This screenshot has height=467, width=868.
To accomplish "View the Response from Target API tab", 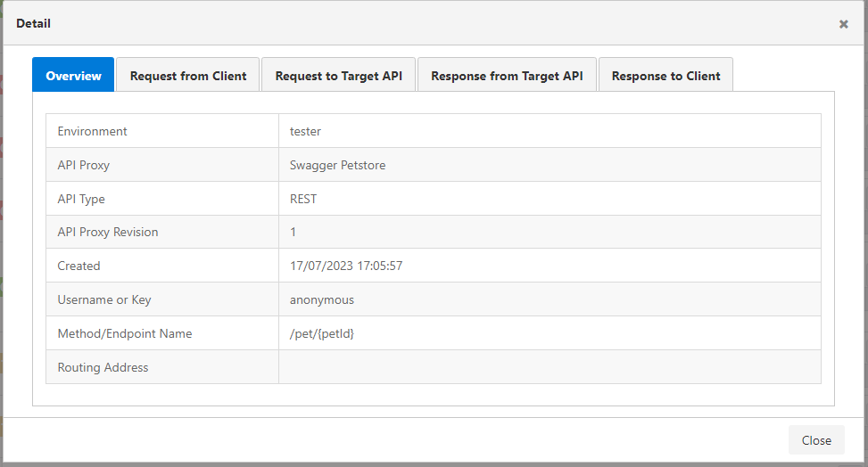I will point(507,76).
